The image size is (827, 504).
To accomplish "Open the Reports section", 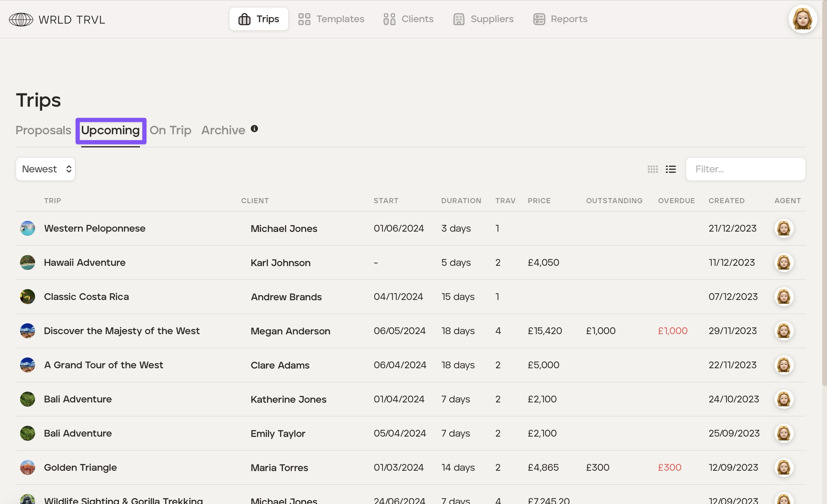I will pyautogui.click(x=560, y=19).
